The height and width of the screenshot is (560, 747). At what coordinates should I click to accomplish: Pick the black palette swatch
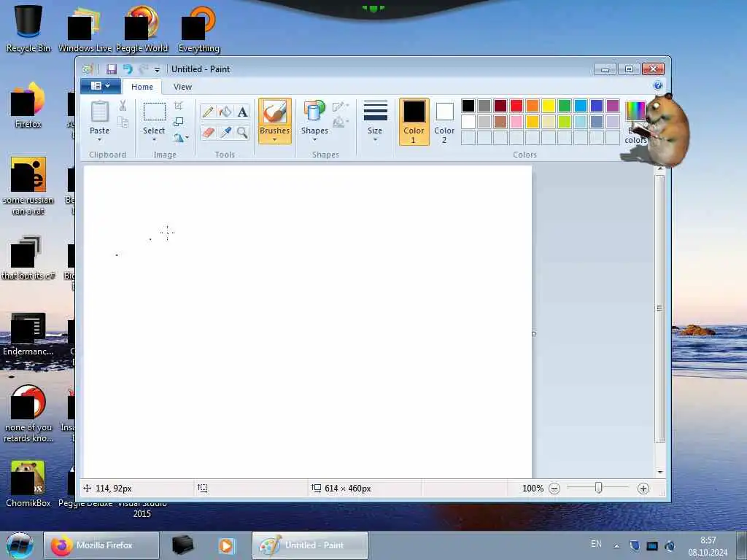(468, 106)
